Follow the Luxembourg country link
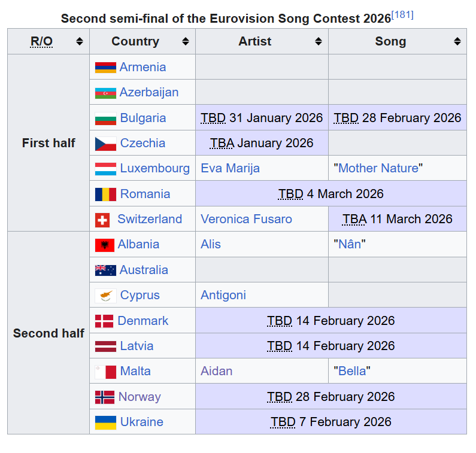Viewport: 476px width, 453px height. pos(154,168)
